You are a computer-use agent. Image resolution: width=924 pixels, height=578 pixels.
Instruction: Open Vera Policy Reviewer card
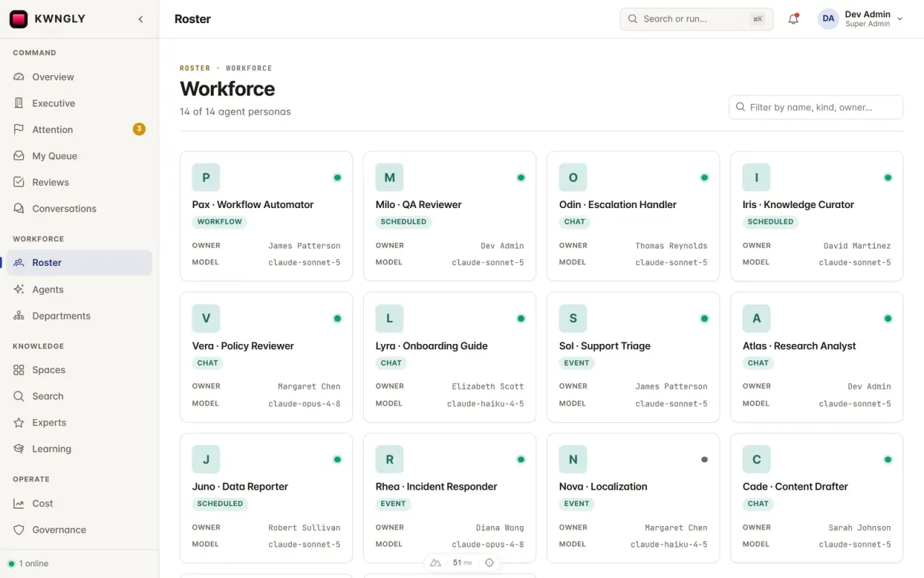click(266, 357)
